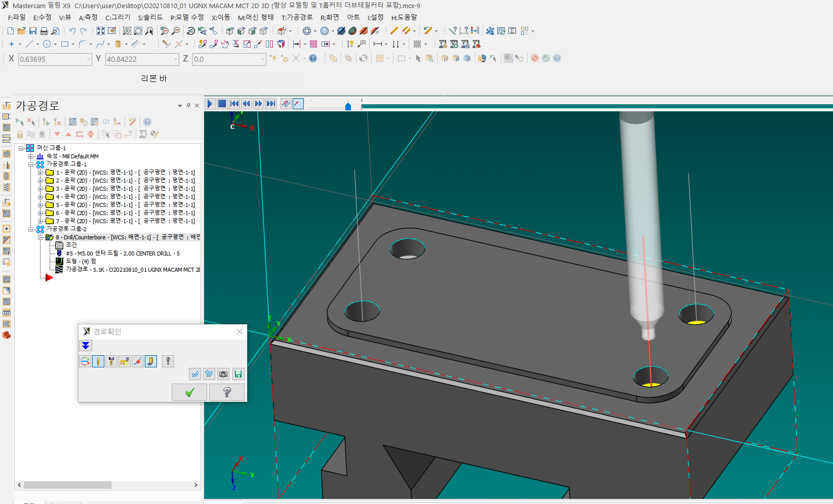Image resolution: width=833 pixels, height=504 pixels.
Task: Zoom out with the minus magnifier icon
Action: (176, 31)
